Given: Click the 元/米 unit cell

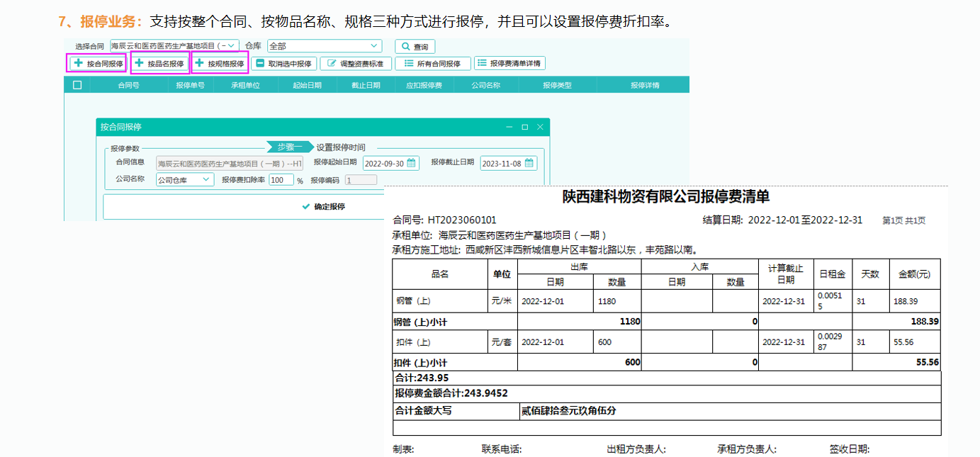Looking at the screenshot, I should pos(502,301).
